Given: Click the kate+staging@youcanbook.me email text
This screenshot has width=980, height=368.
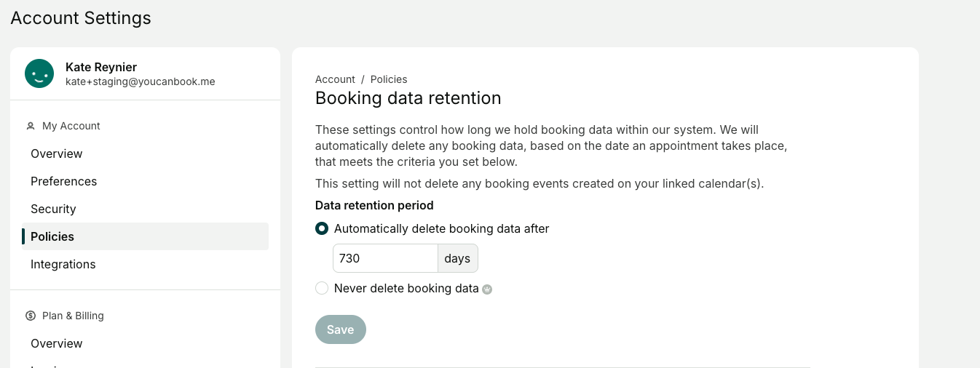Looking at the screenshot, I should click(x=141, y=81).
